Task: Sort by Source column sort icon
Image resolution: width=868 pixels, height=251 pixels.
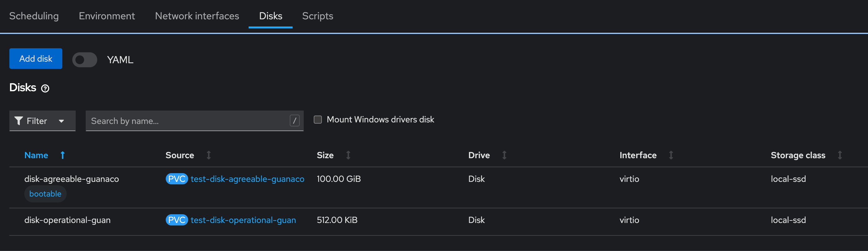Action: pos(208,155)
